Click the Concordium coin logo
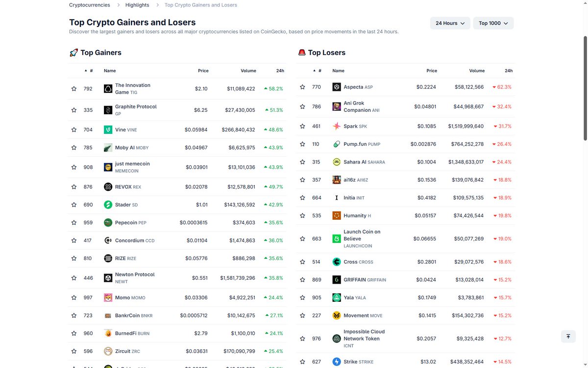This screenshot has width=588, height=368. (108, 240)
